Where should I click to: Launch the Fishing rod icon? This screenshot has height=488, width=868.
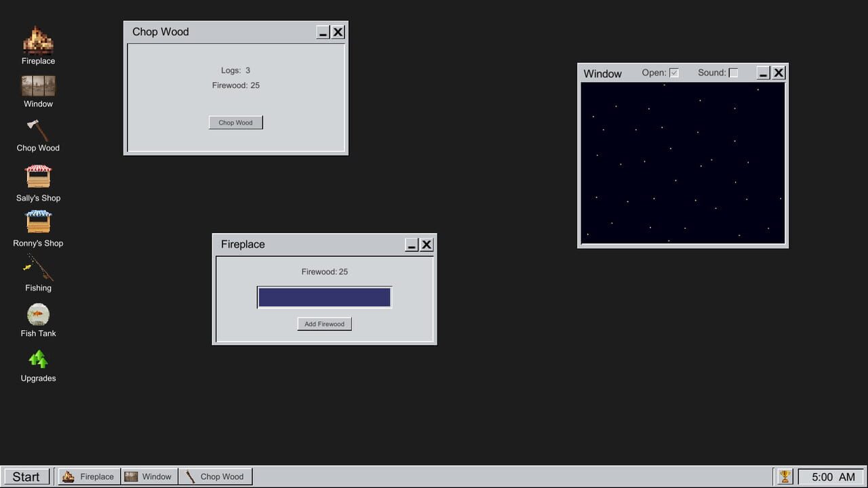point(38,268)
